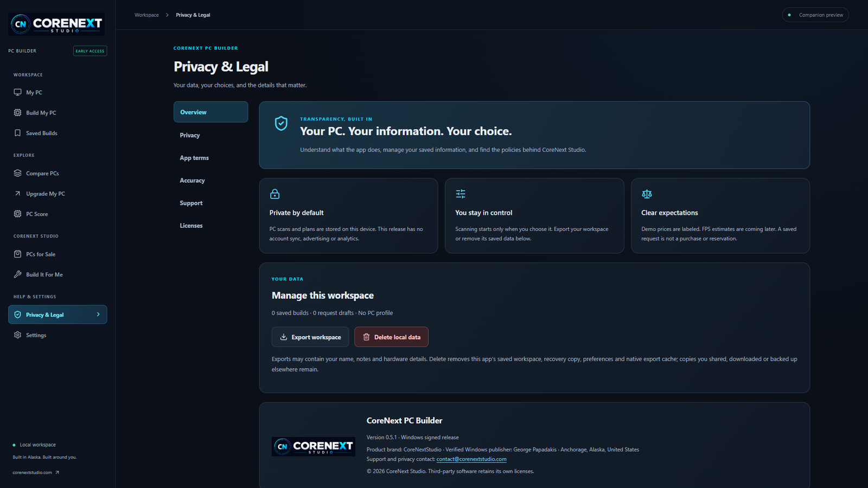Click the external link arrow beside corenextstudio.com
Screen dimensions: 868x488
coord(57,472)
